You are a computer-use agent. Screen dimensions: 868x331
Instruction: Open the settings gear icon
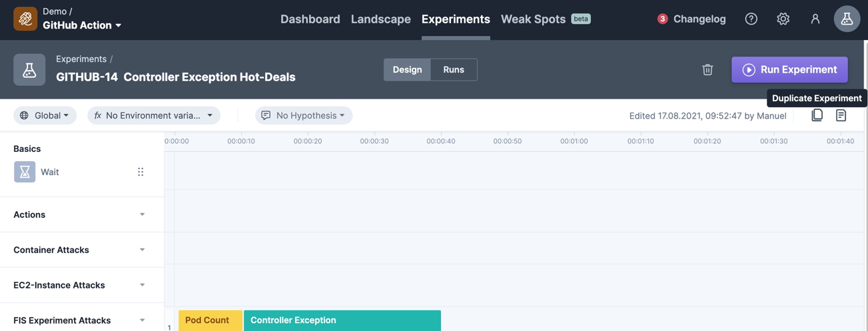pyautogui.click(x=783, y=19)
